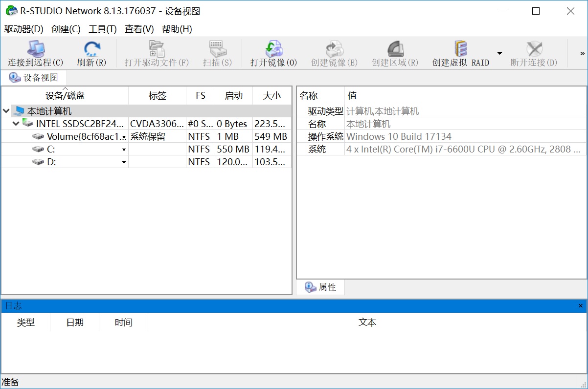
Task: Select the D: partition in the tree
Action: pos(51,162)
